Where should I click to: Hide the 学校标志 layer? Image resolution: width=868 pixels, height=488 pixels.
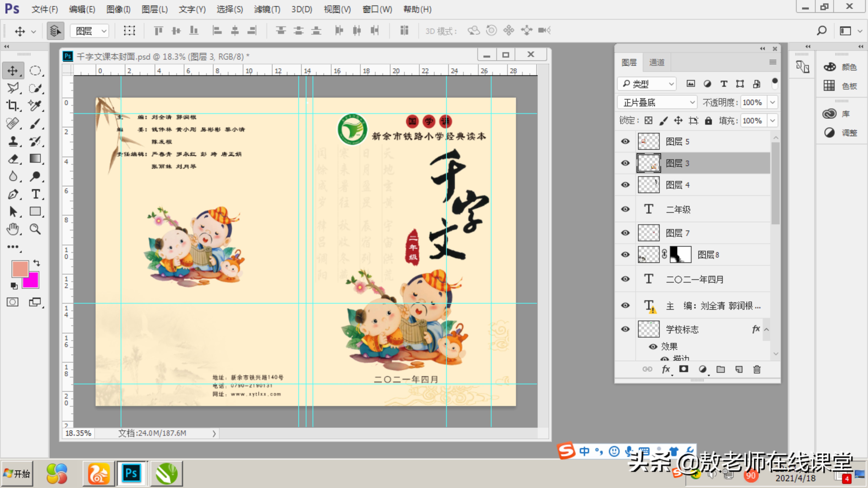(x=625, y=329)
